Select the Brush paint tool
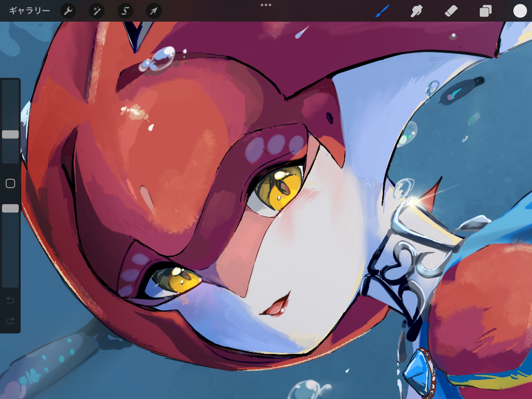This screenshot has width=532, height=399. click(x=382, y=11)
